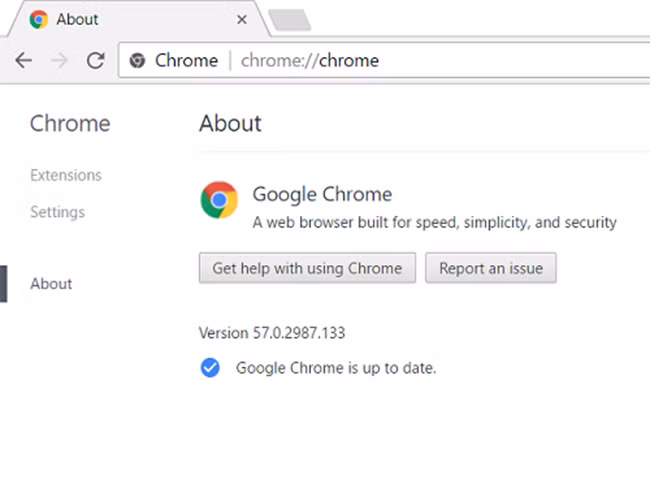Go to Settings in the sidebar

pyautogui.click(x=57, y=212)
